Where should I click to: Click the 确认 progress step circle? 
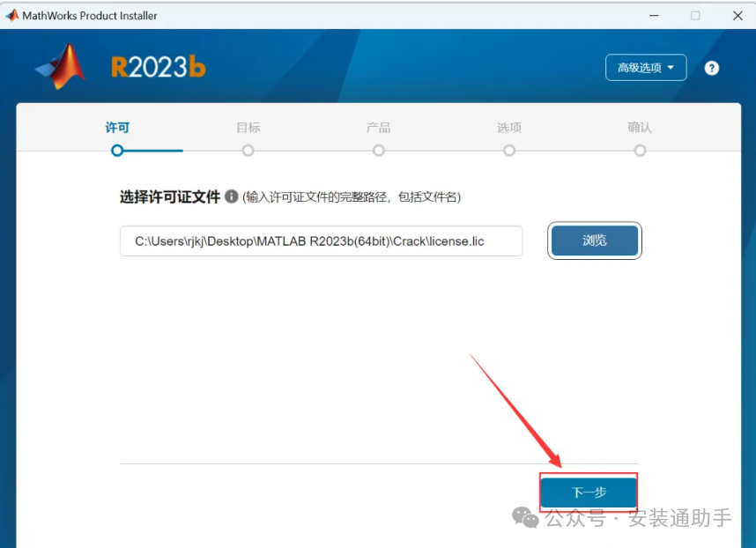point(640,151)
